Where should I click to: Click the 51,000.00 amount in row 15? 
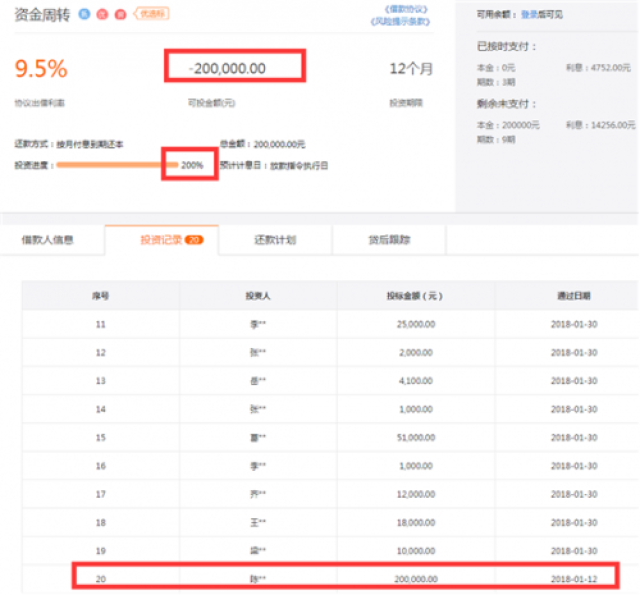[416, 437]
